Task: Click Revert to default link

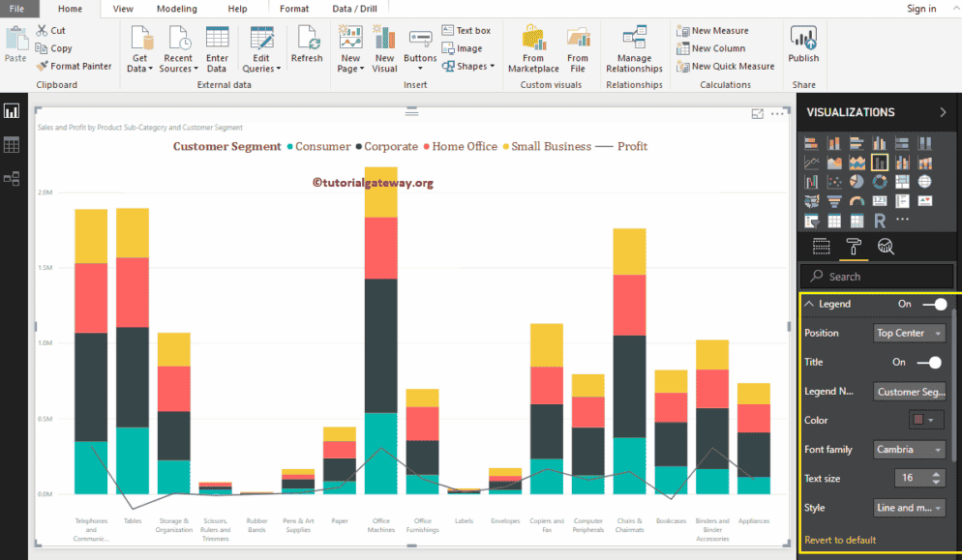Action: [x=839, y=540]
